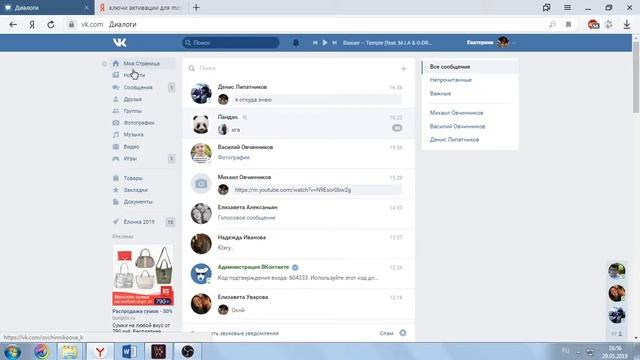Image resolution: width=640 pixels, height=360 pixels.
Task: Open the Фотографии camera icon in sidebar
Action: [116, 122]
